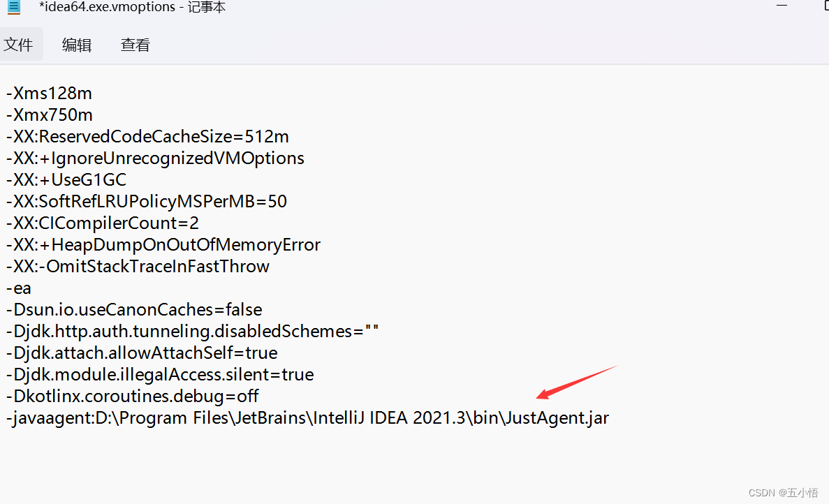Click the OmitStackTraceInFastThrow line

tap(138, 267)
